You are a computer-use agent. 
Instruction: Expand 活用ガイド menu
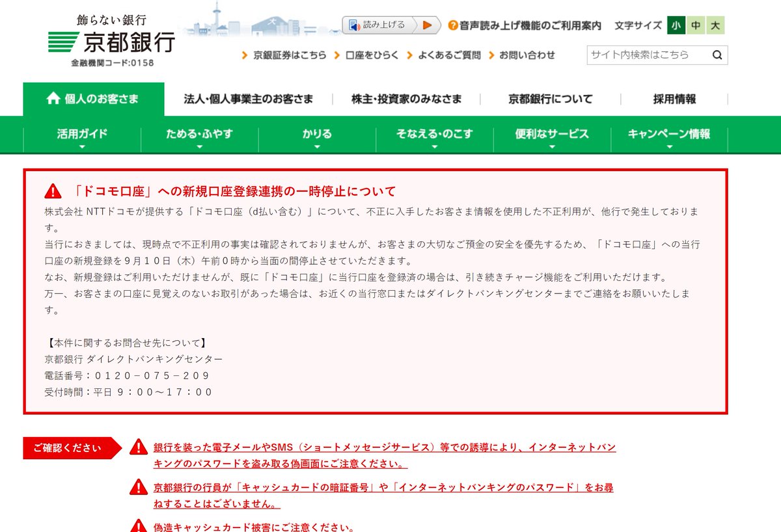[x=82, y=135]
